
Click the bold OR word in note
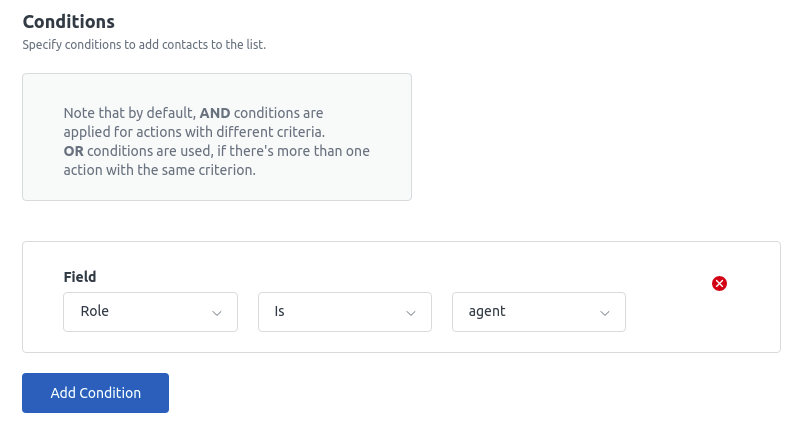click(73, 151)
